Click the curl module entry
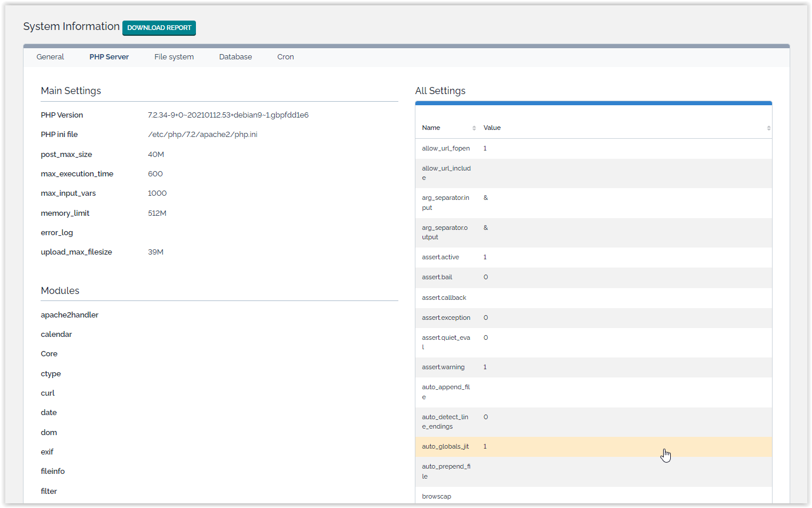The height and width of the screenshot is (508, 812). [48, 393]
